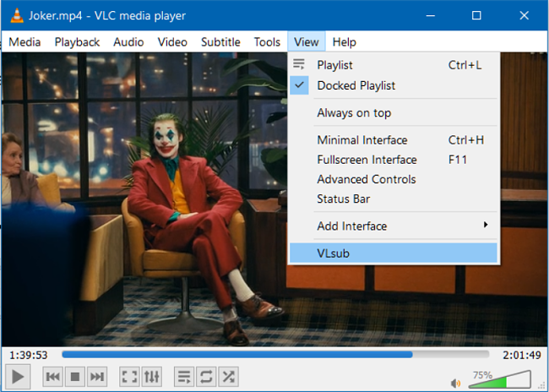Viewport: 549px width, 392px height.
Task: Click the VLC cone title icon
Action: coord(16,15)
